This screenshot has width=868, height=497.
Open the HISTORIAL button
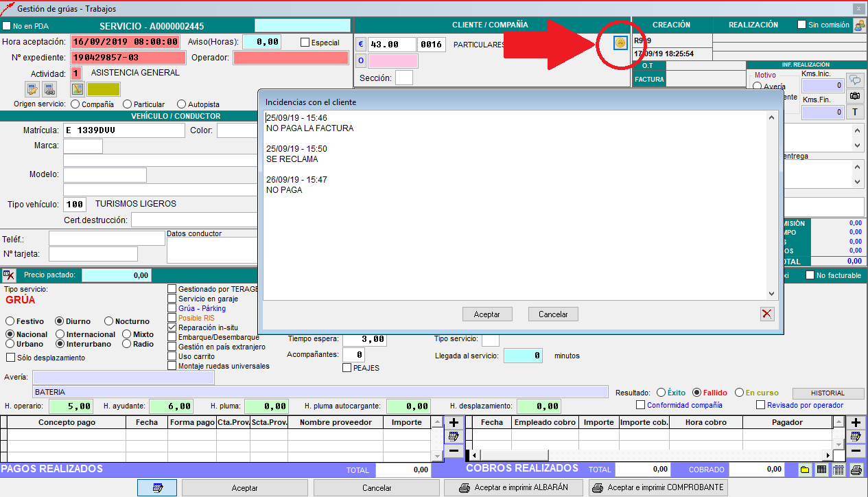click(828, 393)
